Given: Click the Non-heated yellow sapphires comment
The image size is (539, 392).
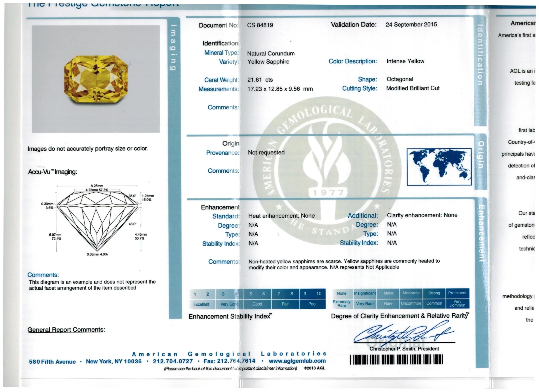Looking at the screenshot, I should 344,264.
